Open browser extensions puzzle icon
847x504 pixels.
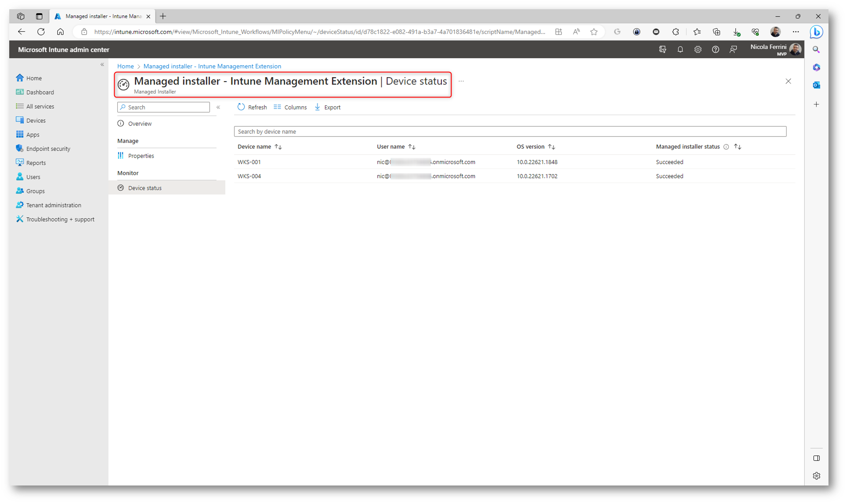click(676, 32)
